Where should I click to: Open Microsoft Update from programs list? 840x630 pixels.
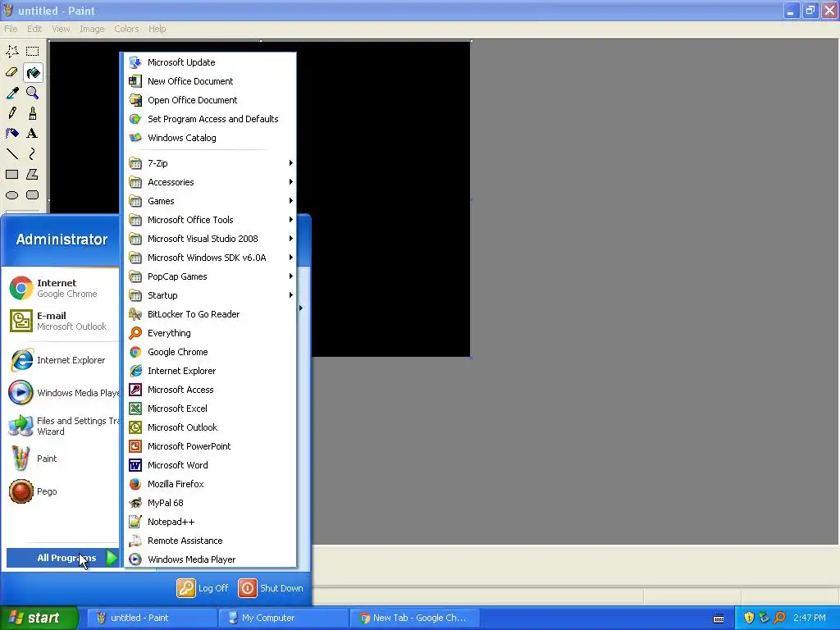[210, 62]
